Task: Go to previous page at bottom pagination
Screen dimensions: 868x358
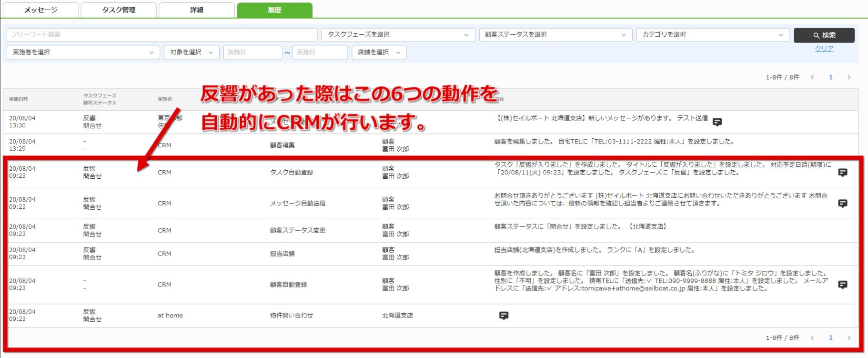Action: (x=812, y=338)
